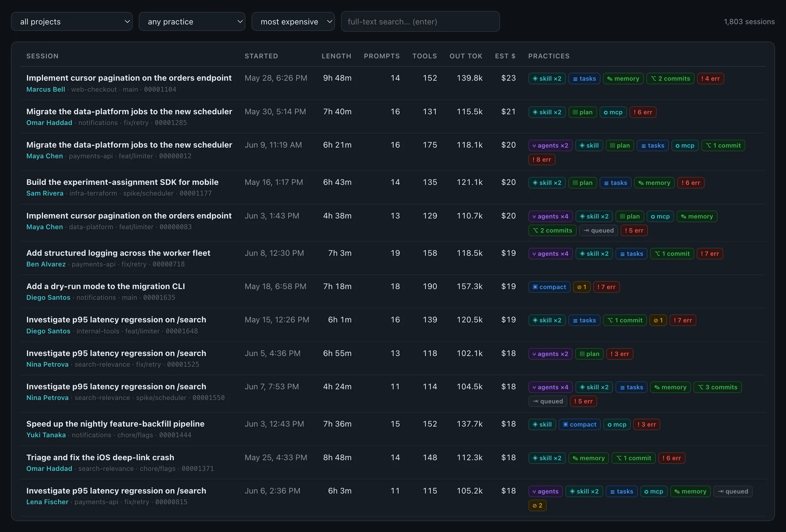
Task: Click the $23 estimated cost cell
Action: pos(508,78)
